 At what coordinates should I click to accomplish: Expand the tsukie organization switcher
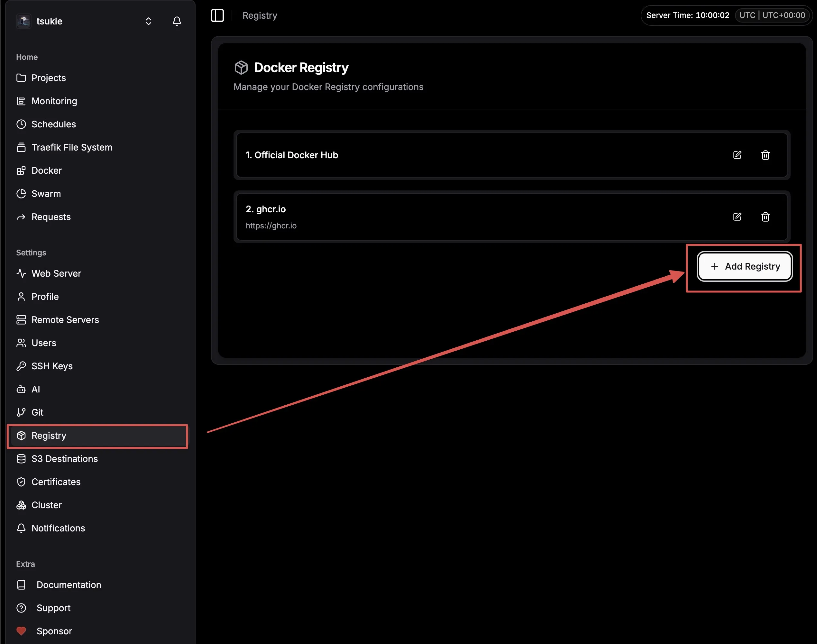pos(149,21)
